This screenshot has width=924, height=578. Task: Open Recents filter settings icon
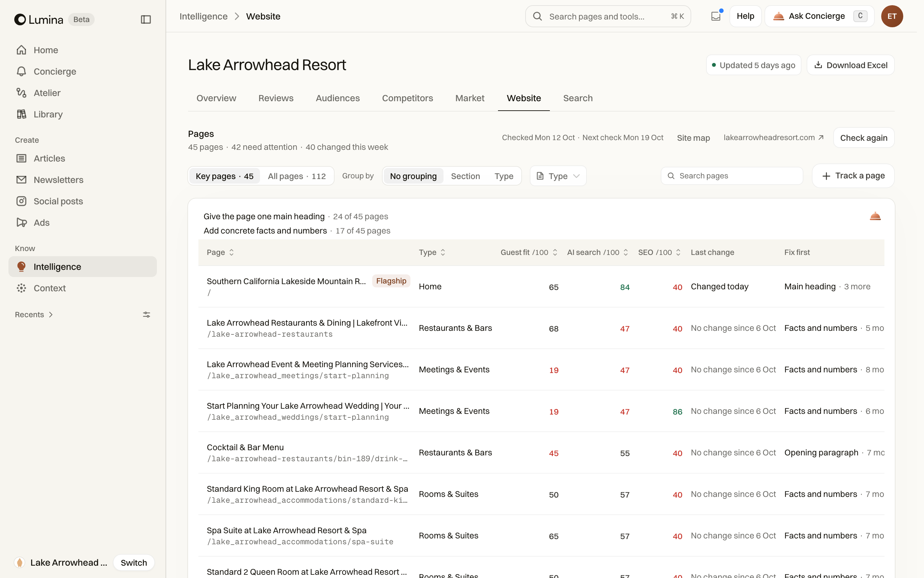pos(146,314)
